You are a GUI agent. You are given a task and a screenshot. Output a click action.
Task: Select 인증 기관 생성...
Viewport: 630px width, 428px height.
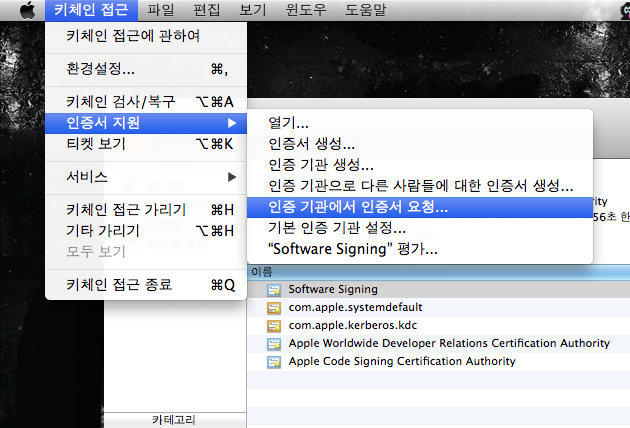[x=420, y=164]
